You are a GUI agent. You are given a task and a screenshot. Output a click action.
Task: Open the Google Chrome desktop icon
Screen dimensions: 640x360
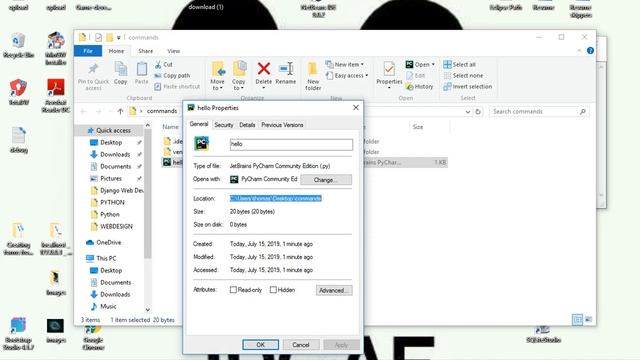[x=93, y=338]
